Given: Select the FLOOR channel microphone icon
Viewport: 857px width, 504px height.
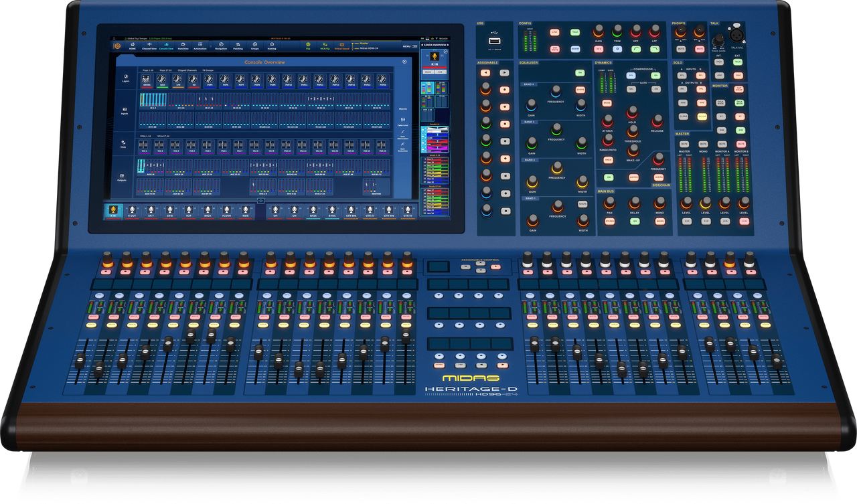Looking at the screenshot, I should pyautogui.click(x=227, y=210).
